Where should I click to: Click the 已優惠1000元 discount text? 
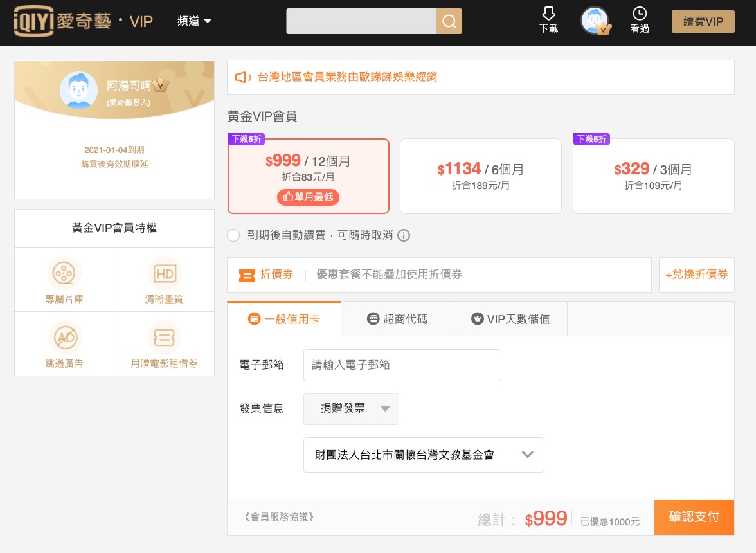610,521
